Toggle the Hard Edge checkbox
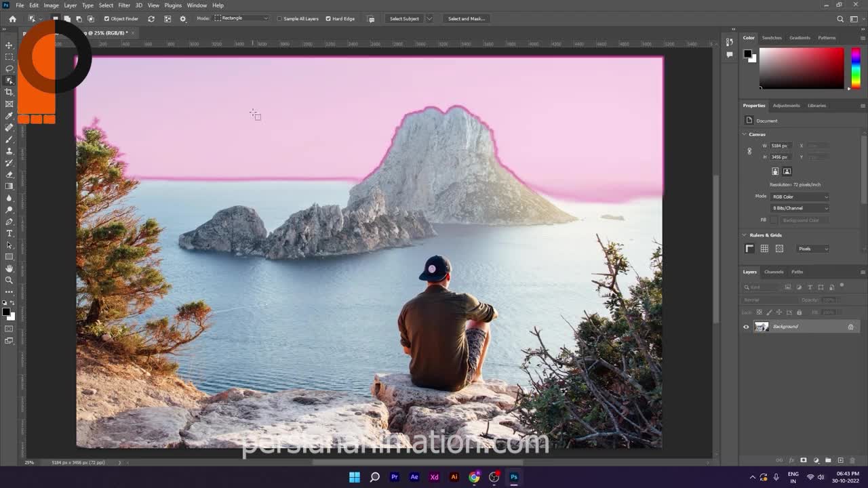The image size is (868, 488). tap(328, 19)
